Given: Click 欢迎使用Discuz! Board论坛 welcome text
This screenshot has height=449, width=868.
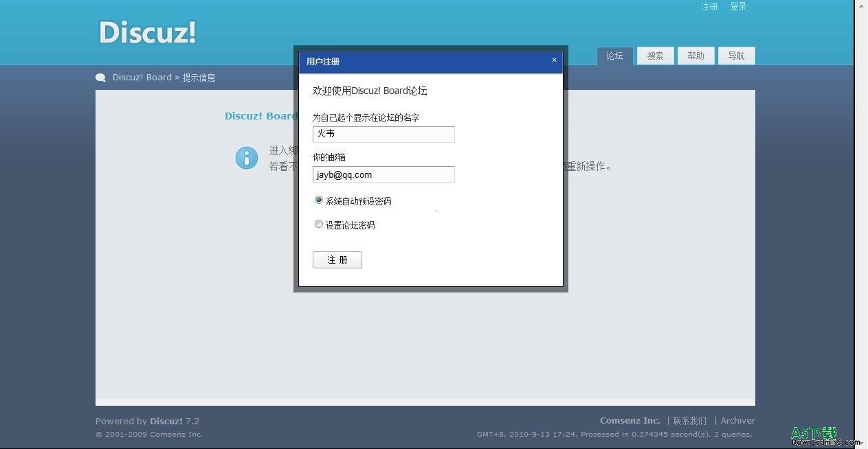Looking at the screenshot, I should pos(370,91).
